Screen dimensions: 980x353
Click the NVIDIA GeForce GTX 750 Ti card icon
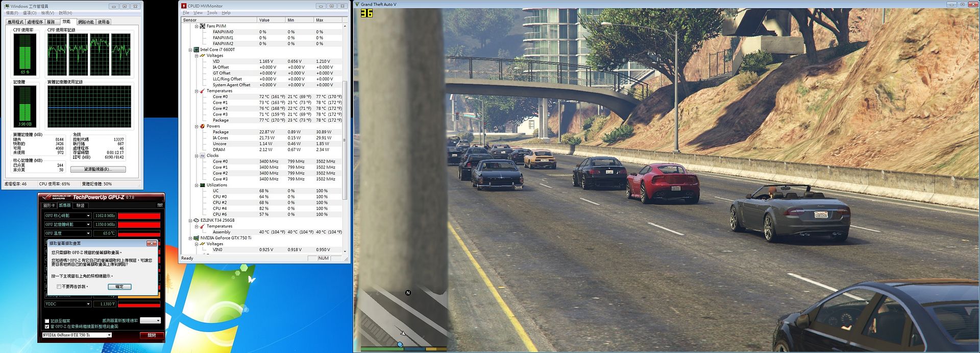tap(196, 238)
